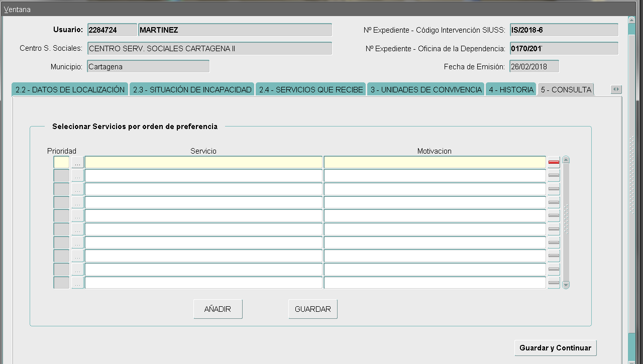Select 3 - Unidades de Convivencia tab

click(425, 90)
